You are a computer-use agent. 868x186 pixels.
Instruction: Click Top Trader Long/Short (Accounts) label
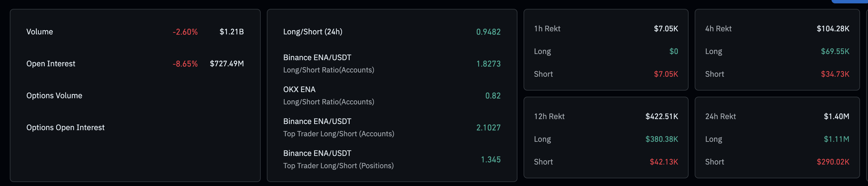click(x=338, y=134)
